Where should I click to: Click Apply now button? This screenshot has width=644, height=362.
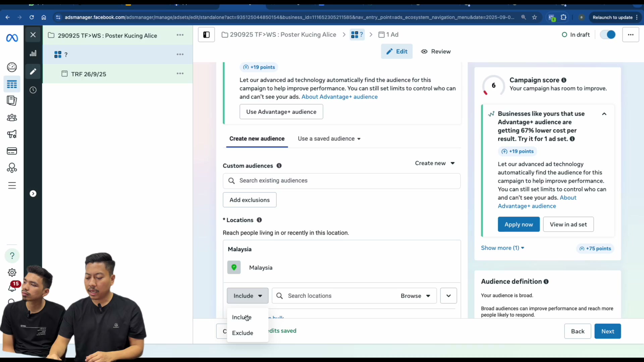519,224
